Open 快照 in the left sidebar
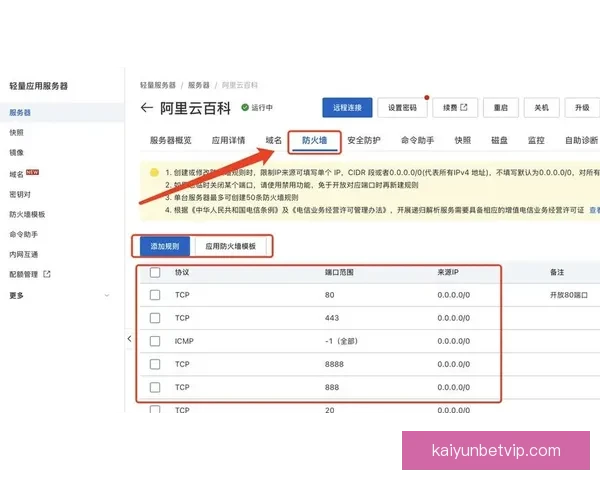Screen dimensions: 600x480 tap(16, 132)
